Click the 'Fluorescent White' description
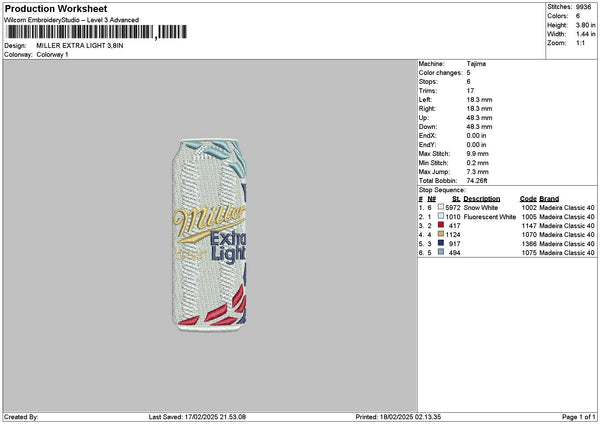This screenshot has width=600, height=424. point(490,217)
